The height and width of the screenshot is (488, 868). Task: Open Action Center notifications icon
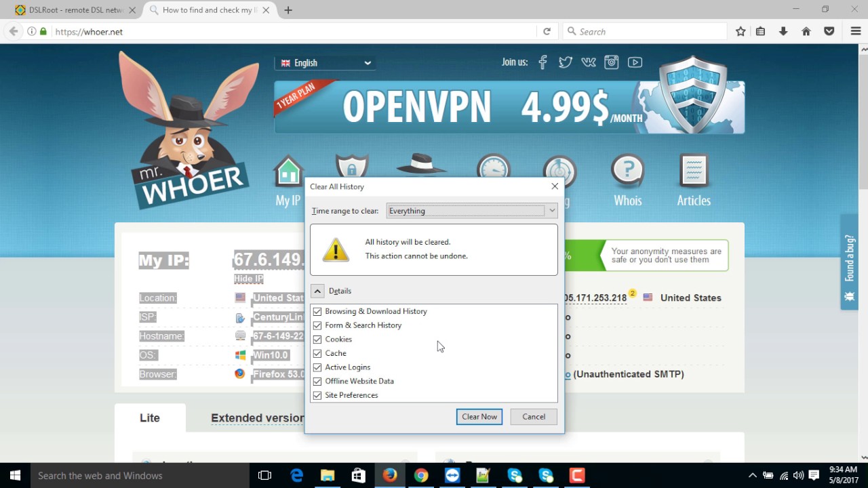point(814,476)
